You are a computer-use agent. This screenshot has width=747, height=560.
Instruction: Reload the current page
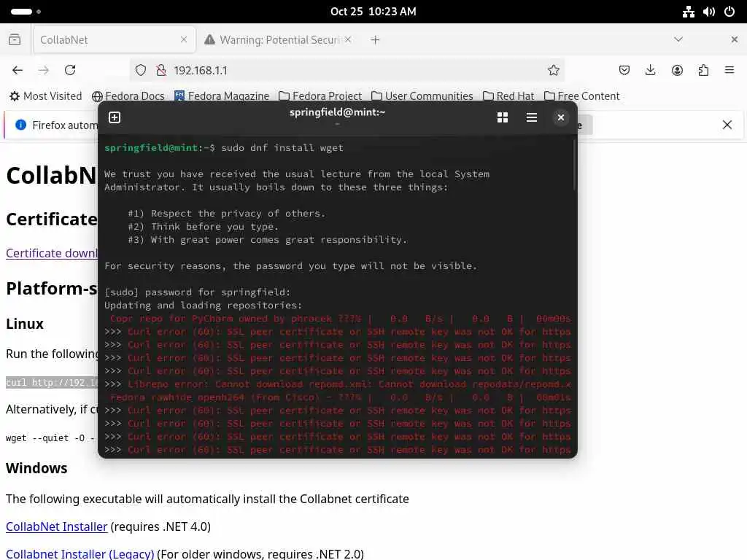pyautogui.click(x=70, y=70)
